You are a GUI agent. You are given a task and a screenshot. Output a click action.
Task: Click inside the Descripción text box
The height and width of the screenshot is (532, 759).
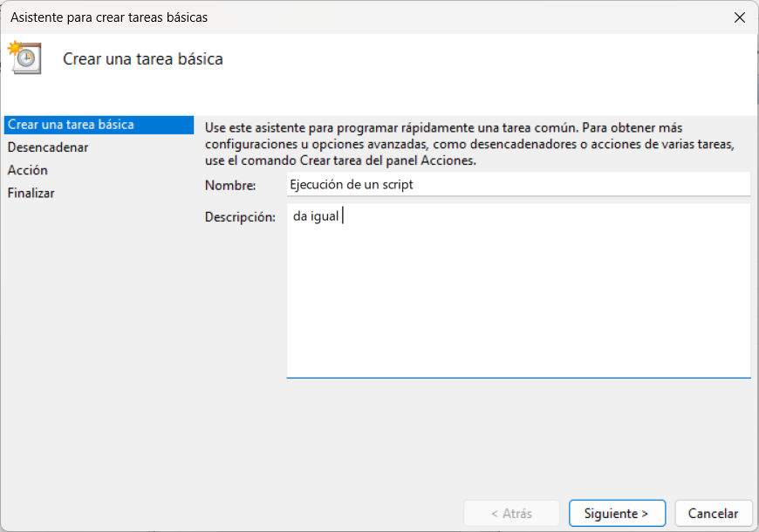tap(518, 288)
